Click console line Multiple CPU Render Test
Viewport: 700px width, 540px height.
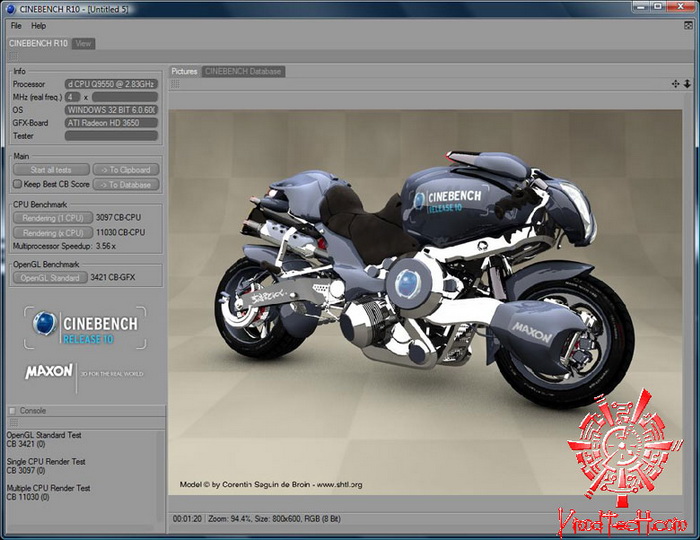point(48,488)
